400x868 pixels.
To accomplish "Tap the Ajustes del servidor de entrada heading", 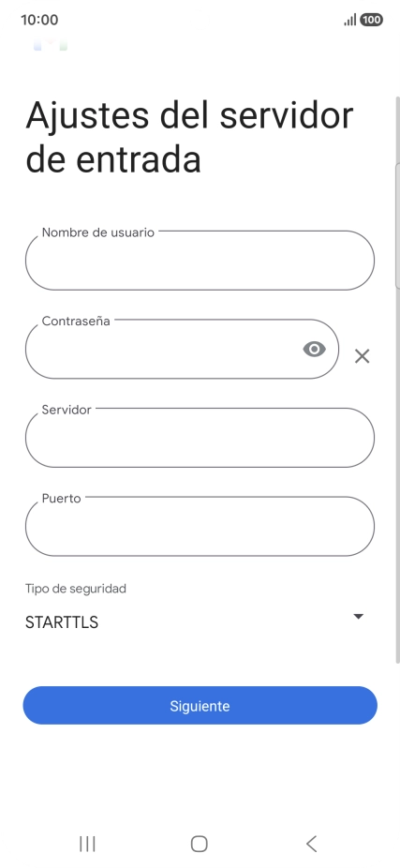I will point(189,137).
